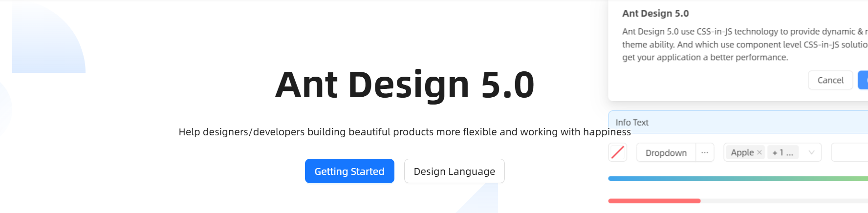Expand the Apple select arrow
This screenshot has width=868, height=213.
pos(811,152)
